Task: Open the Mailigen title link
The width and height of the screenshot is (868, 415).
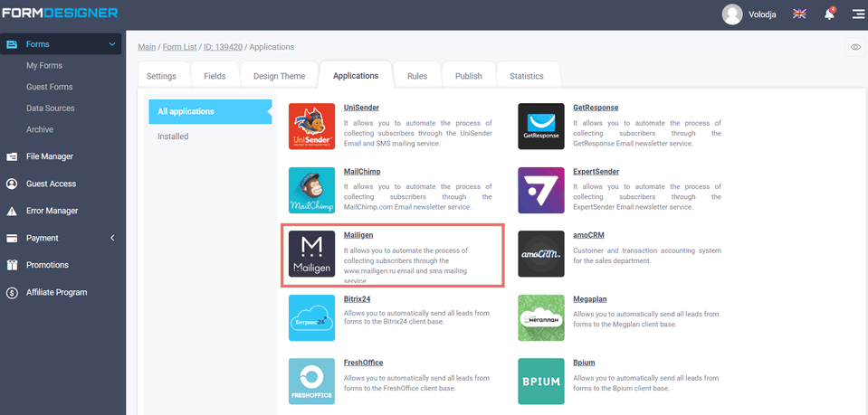Action: point(358,235)
